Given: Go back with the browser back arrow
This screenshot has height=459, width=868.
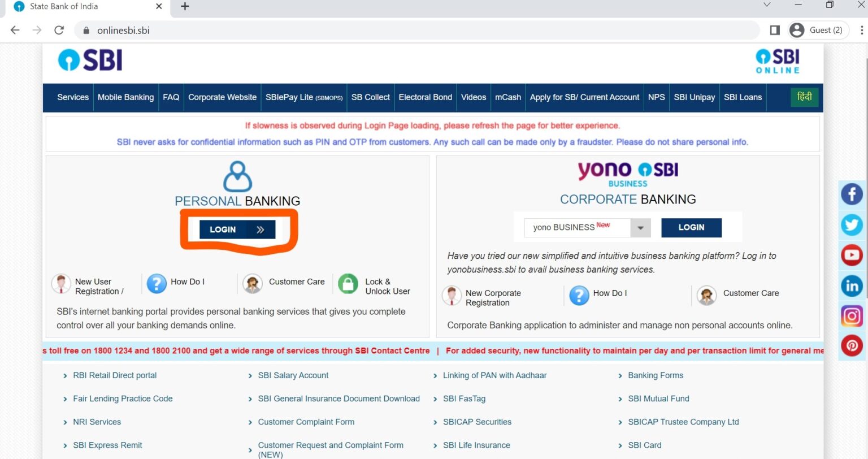Looking at the screenshot, I should [x=15, y=30].
